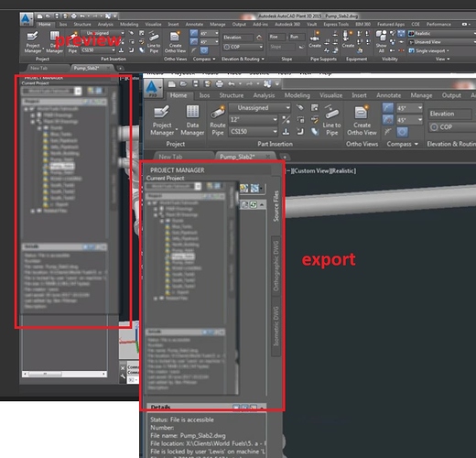This screenshot has height=458, width=476.
Task: Click the Line to Pipe tool in the large window
Action: (x=331, y=120)
